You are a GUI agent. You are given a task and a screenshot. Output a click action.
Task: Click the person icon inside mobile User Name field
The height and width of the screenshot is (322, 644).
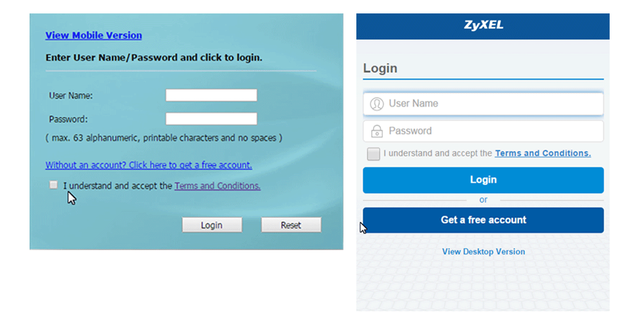coord(377,104)
